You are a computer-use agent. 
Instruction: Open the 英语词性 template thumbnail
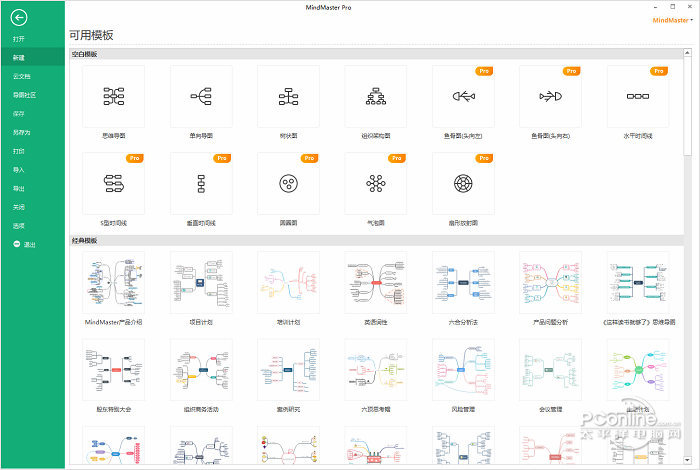[x=376, y=283]
